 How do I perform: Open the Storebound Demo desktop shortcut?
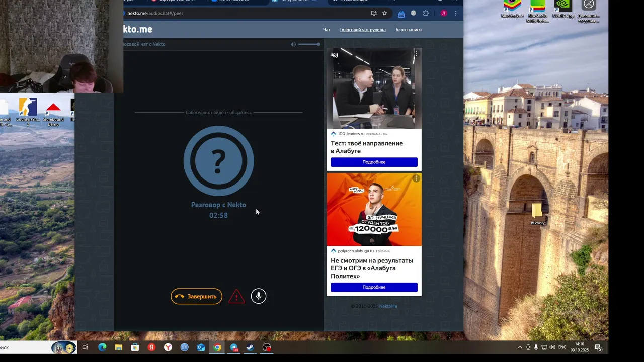coord(53,113)
